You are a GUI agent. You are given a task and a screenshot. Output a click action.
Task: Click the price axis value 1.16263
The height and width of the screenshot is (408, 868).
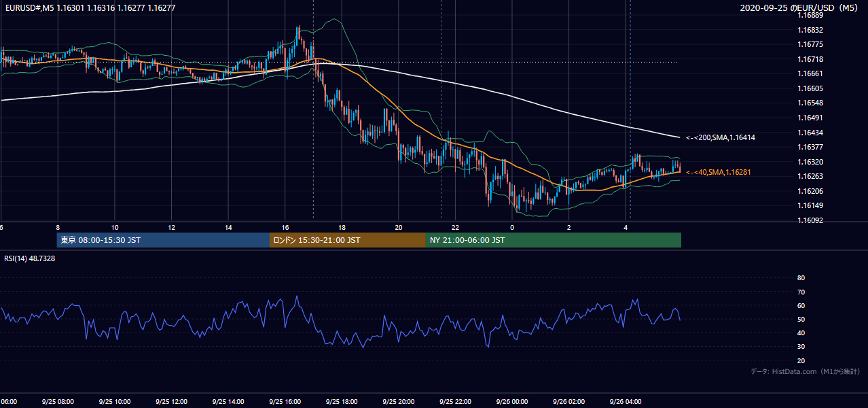[x=810, y=176]
